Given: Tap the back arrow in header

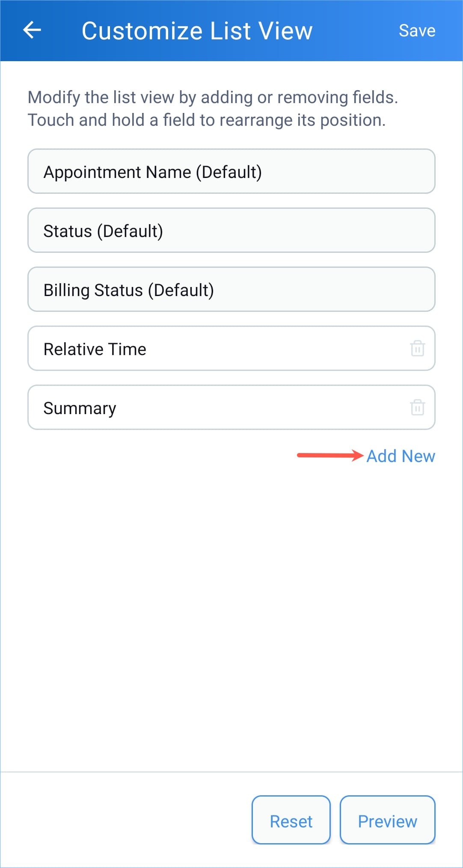Looking at the screenshot, I should coord(32,30).
